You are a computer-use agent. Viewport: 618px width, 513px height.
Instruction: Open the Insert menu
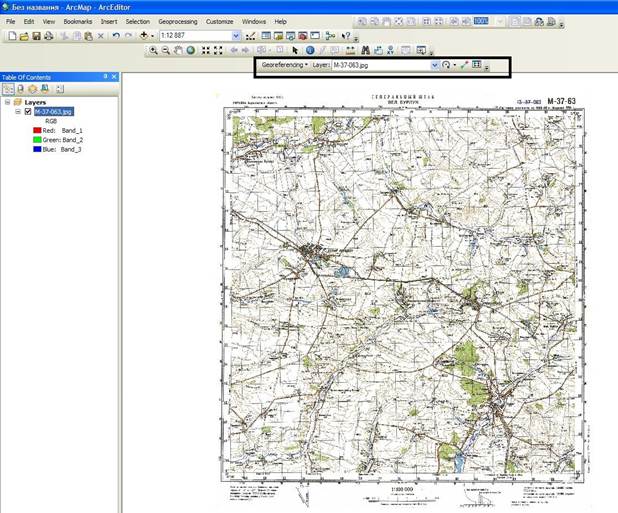[x=109, y=22]
